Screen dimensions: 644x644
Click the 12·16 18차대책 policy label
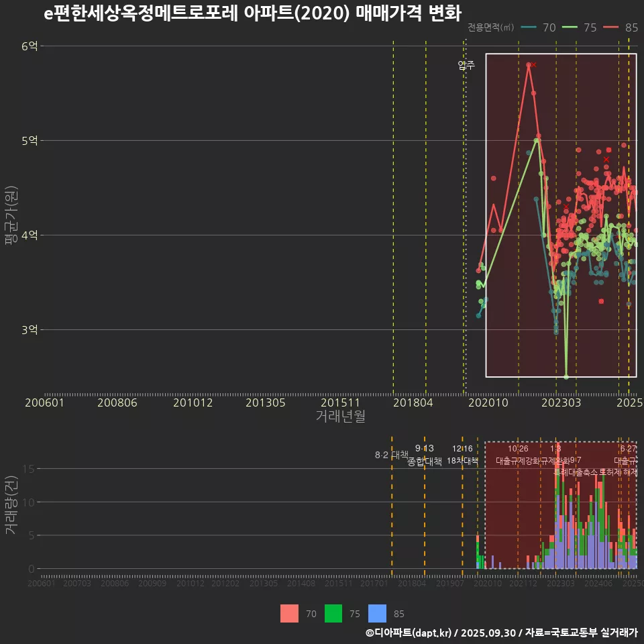(462, 455)
